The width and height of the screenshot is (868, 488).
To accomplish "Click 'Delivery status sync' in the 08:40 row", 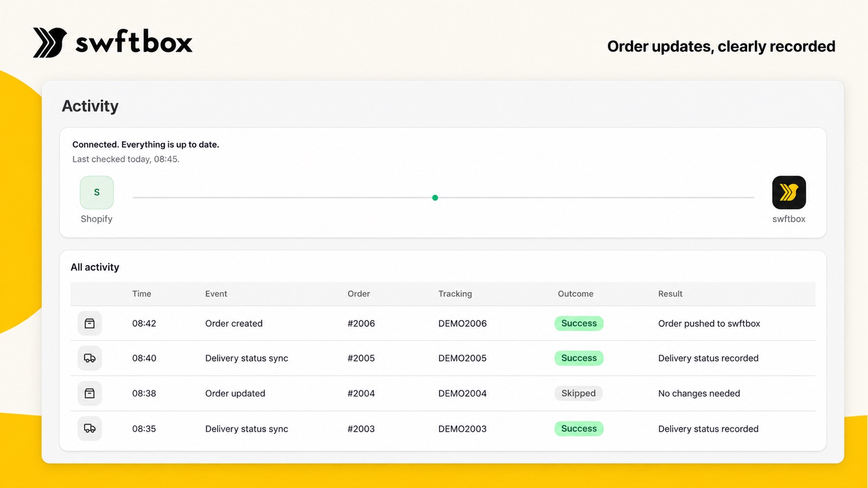I will 246,358.
